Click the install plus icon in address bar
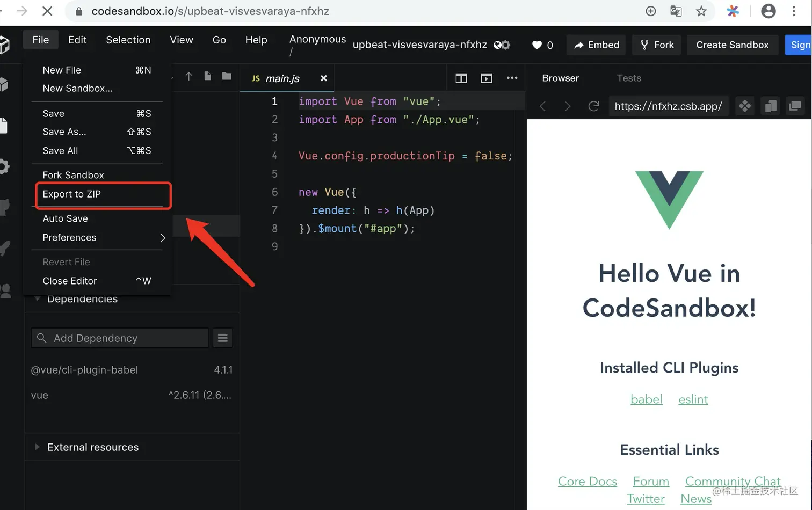This screenshot has height=510, width=812. coord(651,11)
